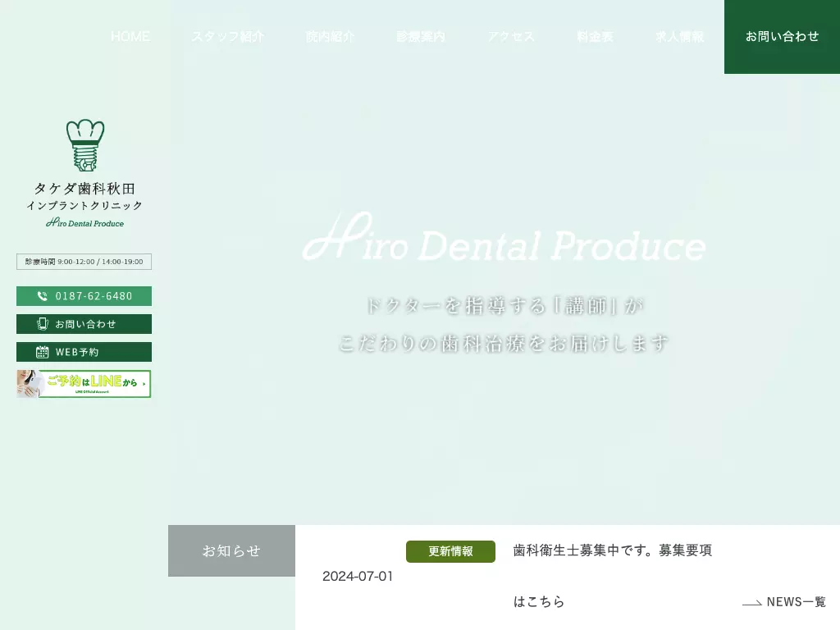840x630 pixels.
Task: Go to スタッフ紹介 in the navigation
Action: (228, 36)
